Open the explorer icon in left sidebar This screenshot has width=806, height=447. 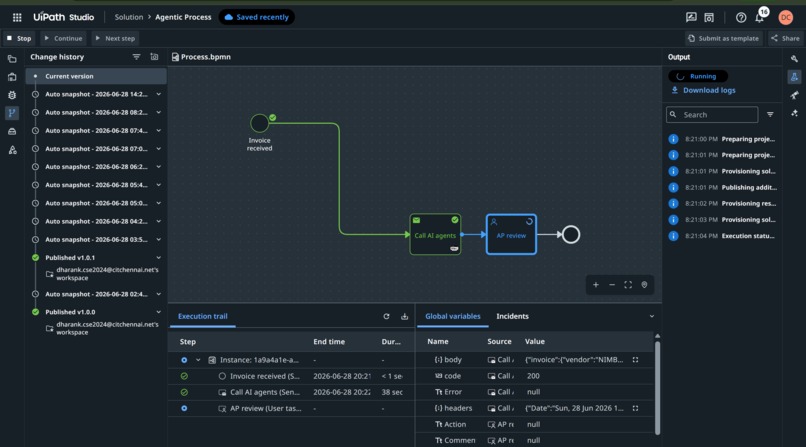click(x=12, y=59)
